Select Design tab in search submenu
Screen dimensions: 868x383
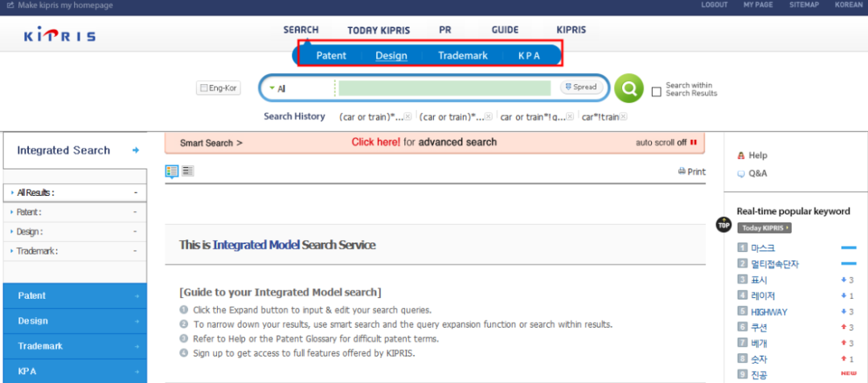pos(391,56)
